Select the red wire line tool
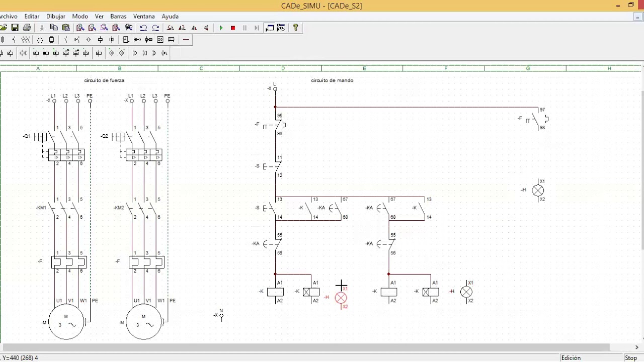This screenshot has height=362, width=644. (x=186, y=40)
